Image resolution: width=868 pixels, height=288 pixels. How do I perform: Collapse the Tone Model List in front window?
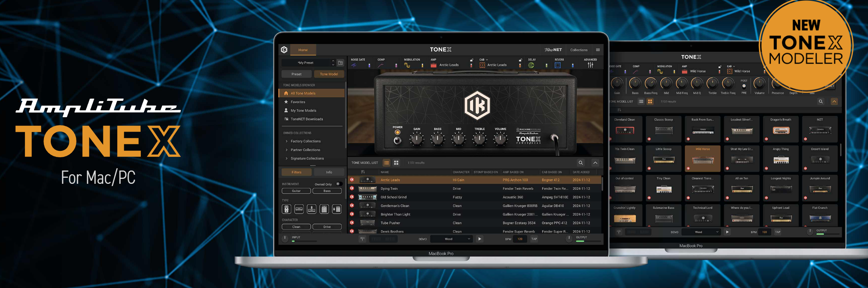click(x=595, y=163)
